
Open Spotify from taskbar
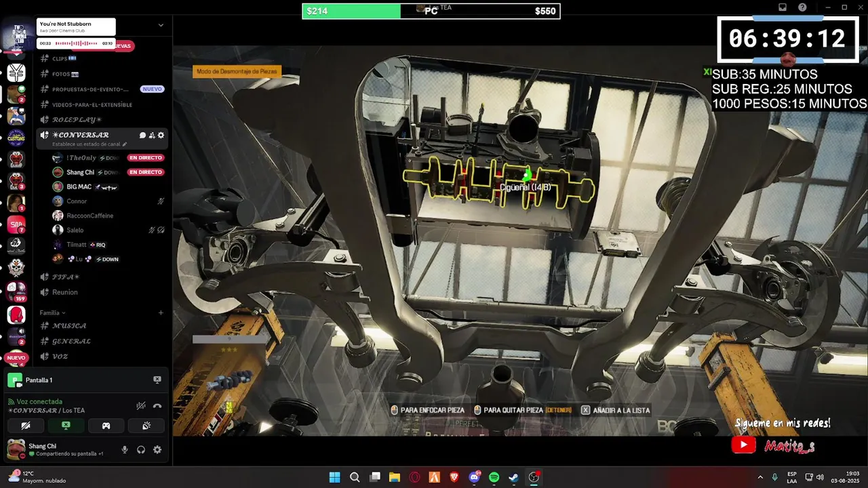(x=494, y=477)
